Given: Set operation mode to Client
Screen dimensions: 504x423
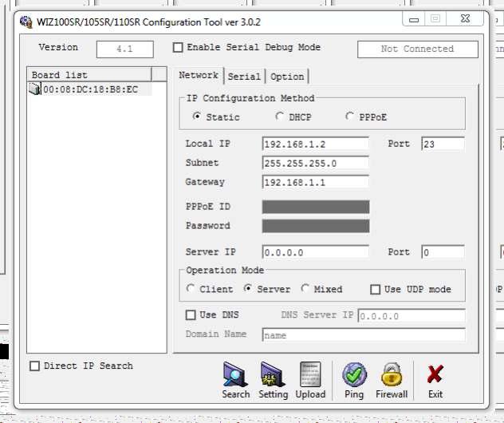Looking at the screenshot, I should point(191,288).
